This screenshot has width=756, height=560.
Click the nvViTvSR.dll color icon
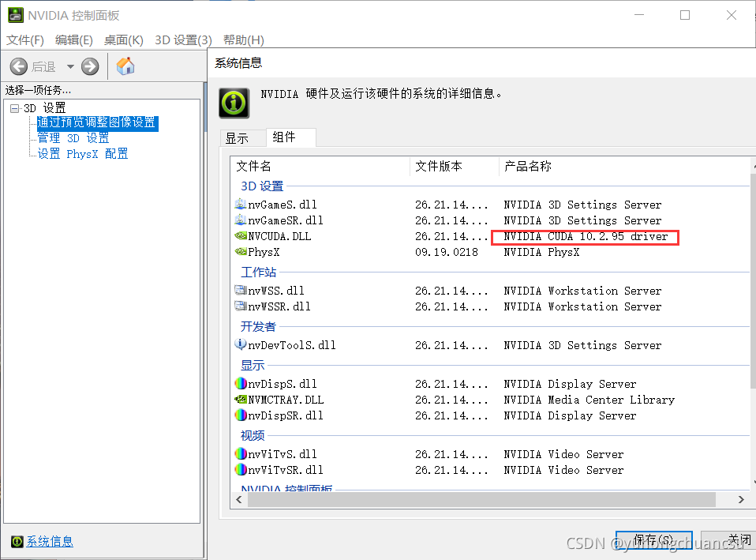[x=240, y=470]
